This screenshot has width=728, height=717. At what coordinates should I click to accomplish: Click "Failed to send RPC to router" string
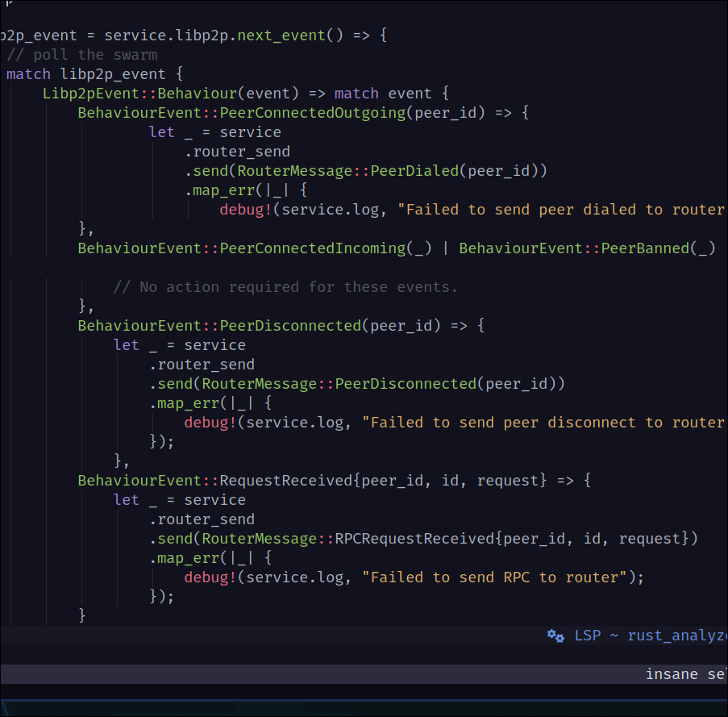(497, 577)
